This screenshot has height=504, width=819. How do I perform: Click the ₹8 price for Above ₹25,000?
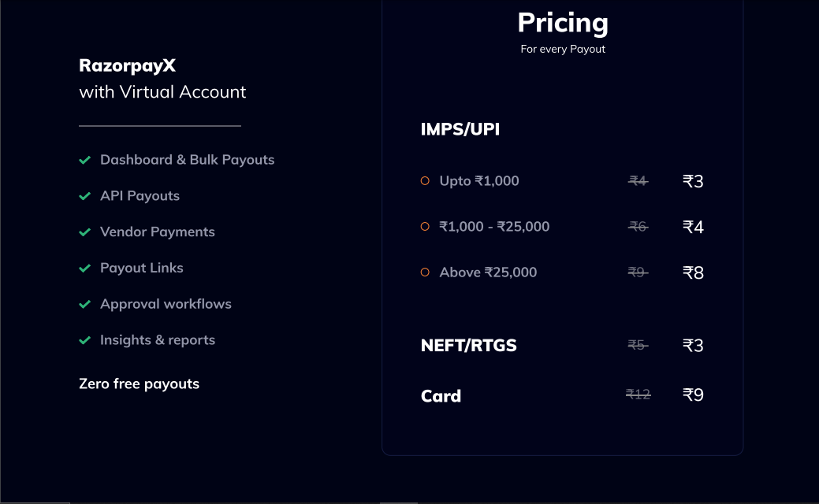pos(693,272)
